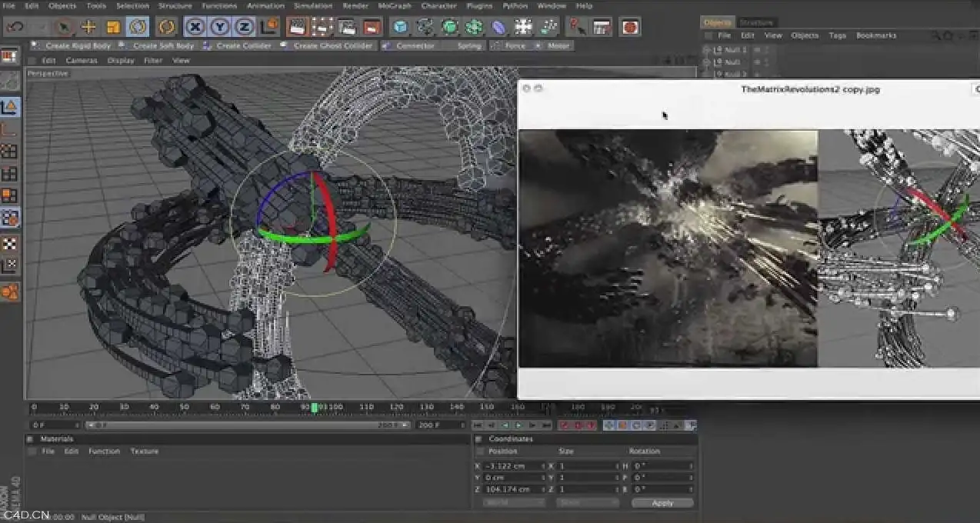Switch to the Structure tab
Viewport: 980px width, 523px height.
point(756,22)
